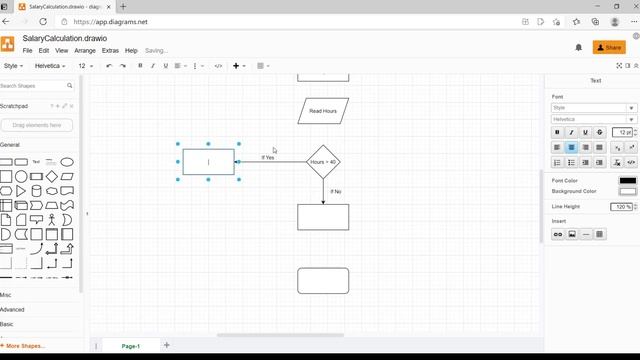
Task: Select the cylinder shape in General palette
Action: coord(36,191)
